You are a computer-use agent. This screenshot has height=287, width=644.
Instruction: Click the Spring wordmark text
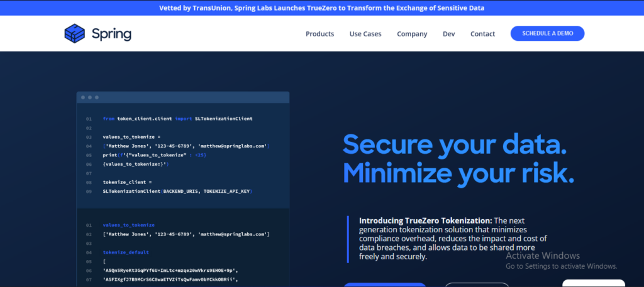[111, 34]
